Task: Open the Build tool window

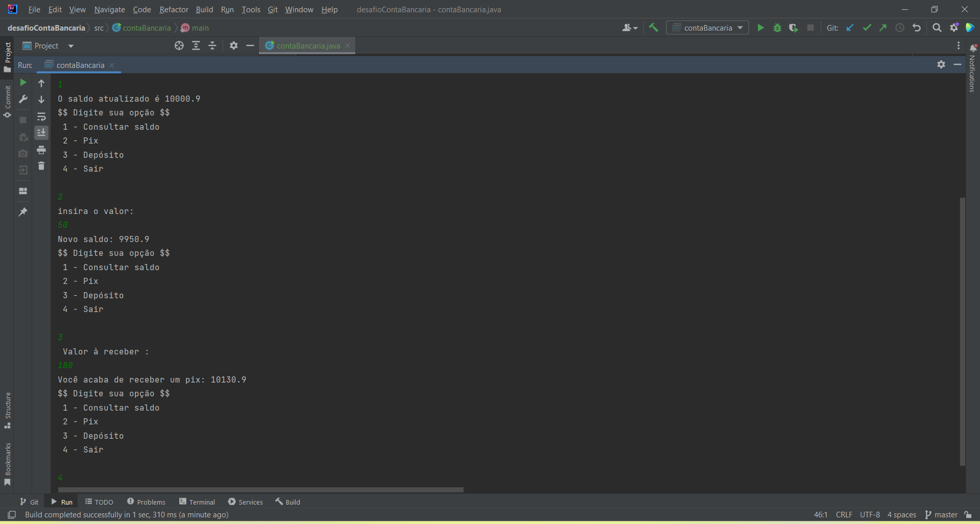Action: pyautogui.click(x=288, y=502)
